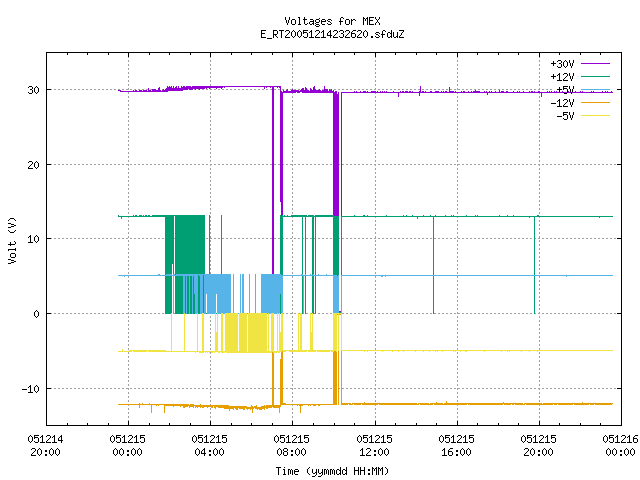Image resolution: width=640 pixels, height=480 pixels.
Task: Click the x-axis tick 051215 12:00
Action: [x=374, y=446]
